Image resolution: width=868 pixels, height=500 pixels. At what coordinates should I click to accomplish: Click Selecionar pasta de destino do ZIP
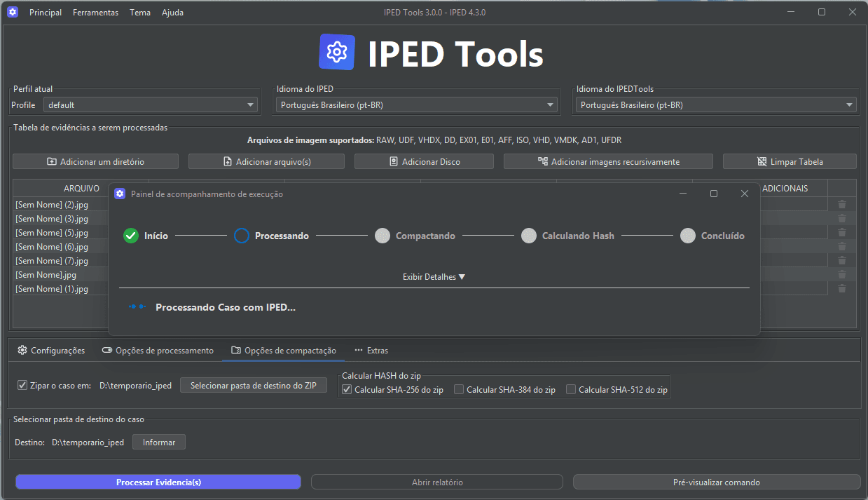pos(254,385)
